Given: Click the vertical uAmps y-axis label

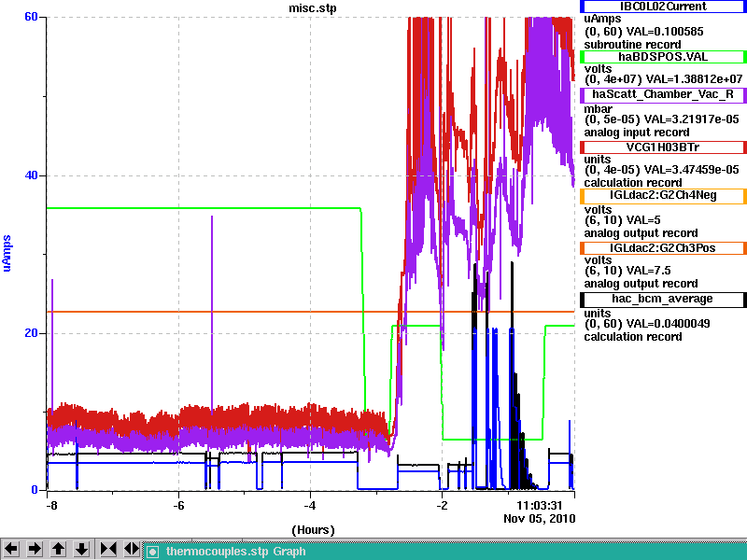Looking at the screenshot, I should tap(7, 253).
